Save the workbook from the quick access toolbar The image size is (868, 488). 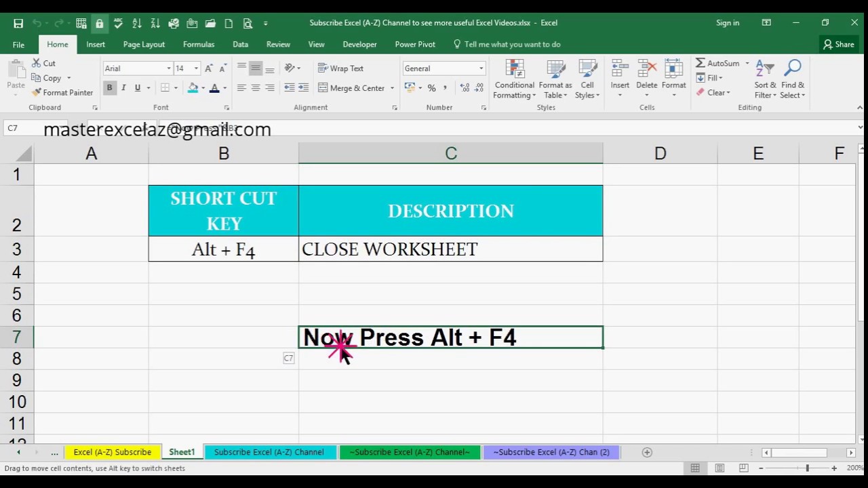click(18, 23)
